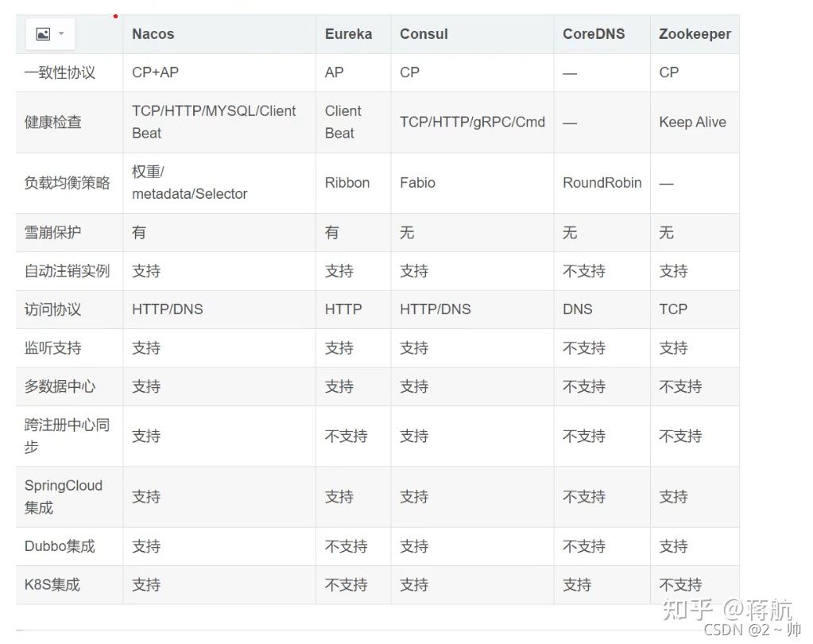Click CoreDNS 支持 in K8S集成 row
Screen dimensions: 813x644
[x=576, y=585]
